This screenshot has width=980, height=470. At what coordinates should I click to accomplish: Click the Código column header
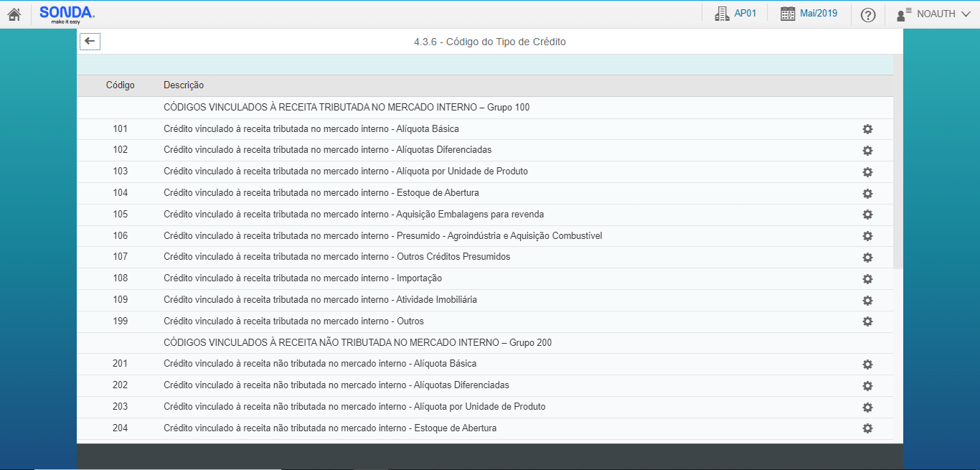click(121, 85)
